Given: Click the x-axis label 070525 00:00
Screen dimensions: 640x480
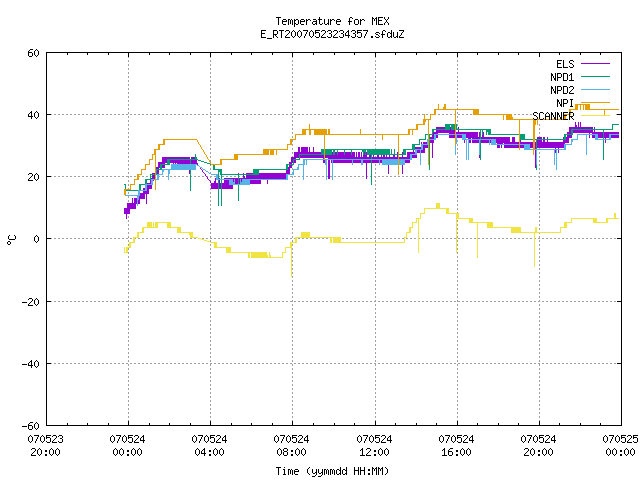Looking at the screenshot, I should [620, 446].
